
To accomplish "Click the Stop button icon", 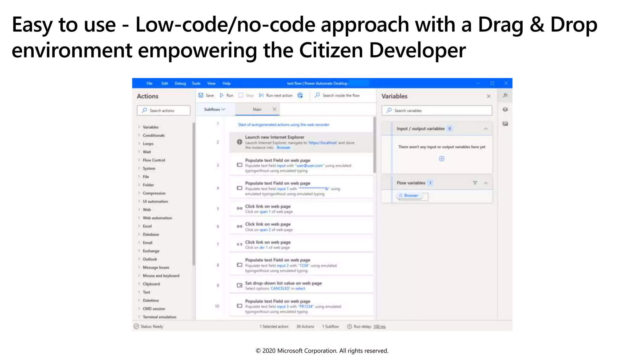I will pyautogui.click(x=241, y=95).
